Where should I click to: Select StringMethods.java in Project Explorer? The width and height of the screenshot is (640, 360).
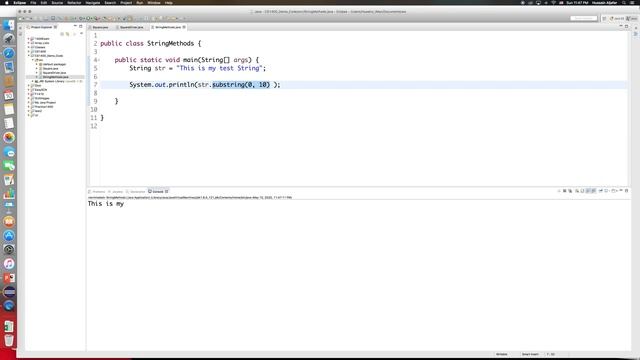pyautogui.click(x=55, y=77)
